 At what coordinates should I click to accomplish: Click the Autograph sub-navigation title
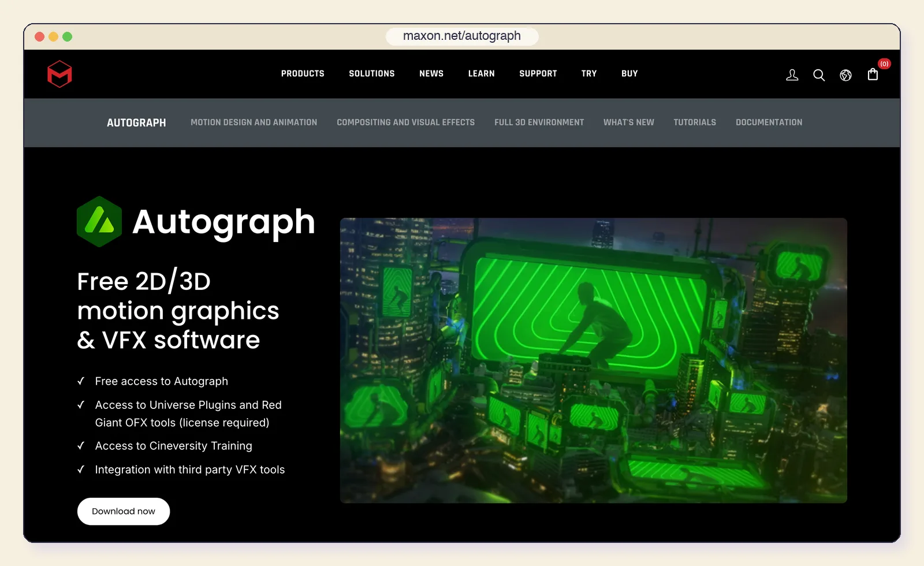click(136, 123)
